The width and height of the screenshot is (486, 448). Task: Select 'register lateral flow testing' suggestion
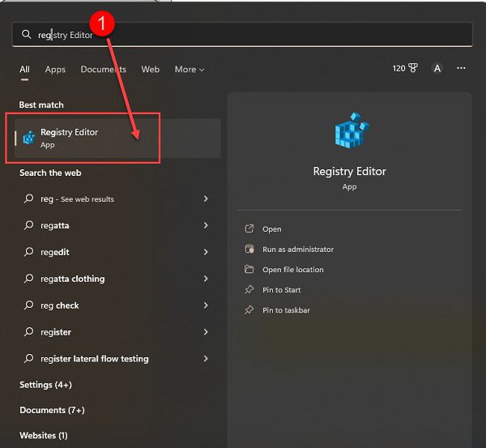tap(95, 359)
